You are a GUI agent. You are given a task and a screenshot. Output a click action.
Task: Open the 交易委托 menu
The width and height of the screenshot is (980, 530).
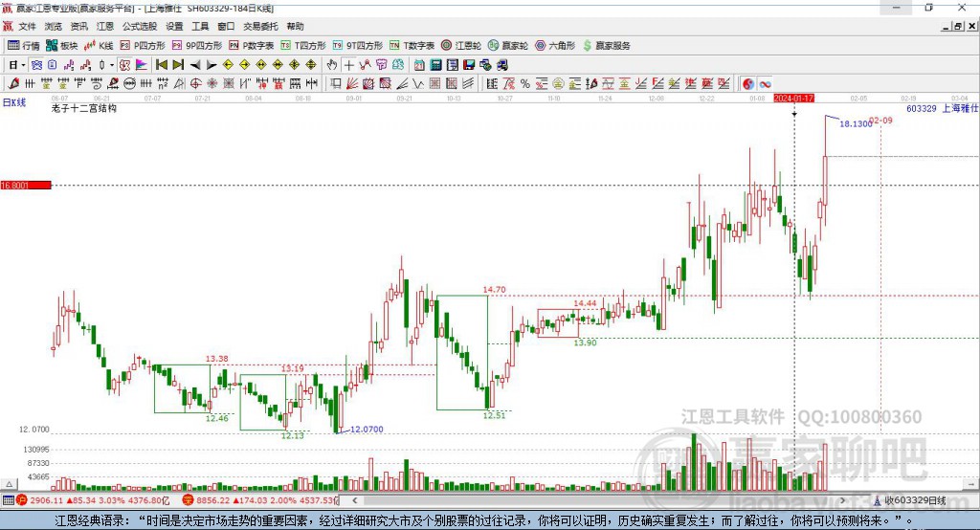[x=260, y=26]
